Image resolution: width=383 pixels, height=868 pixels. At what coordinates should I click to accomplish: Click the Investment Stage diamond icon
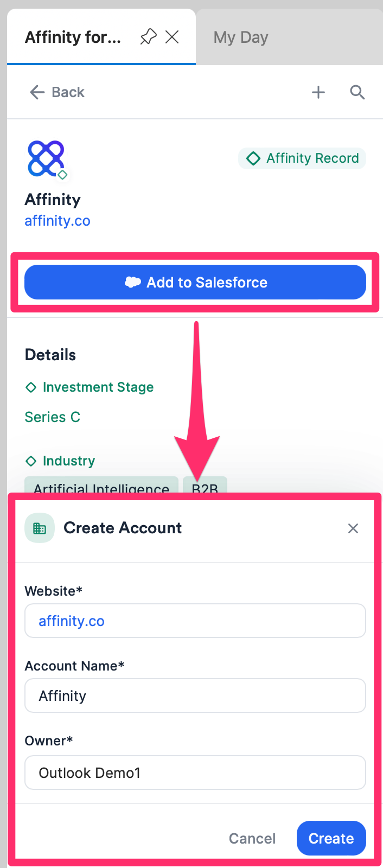point(31,387)
